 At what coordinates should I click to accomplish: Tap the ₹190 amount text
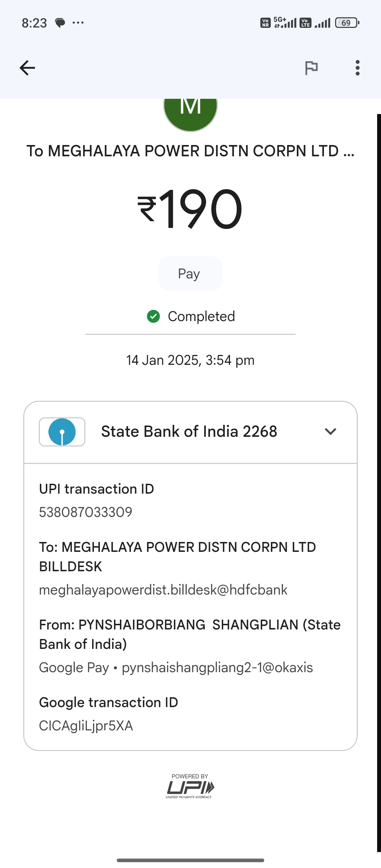(190, 209)
